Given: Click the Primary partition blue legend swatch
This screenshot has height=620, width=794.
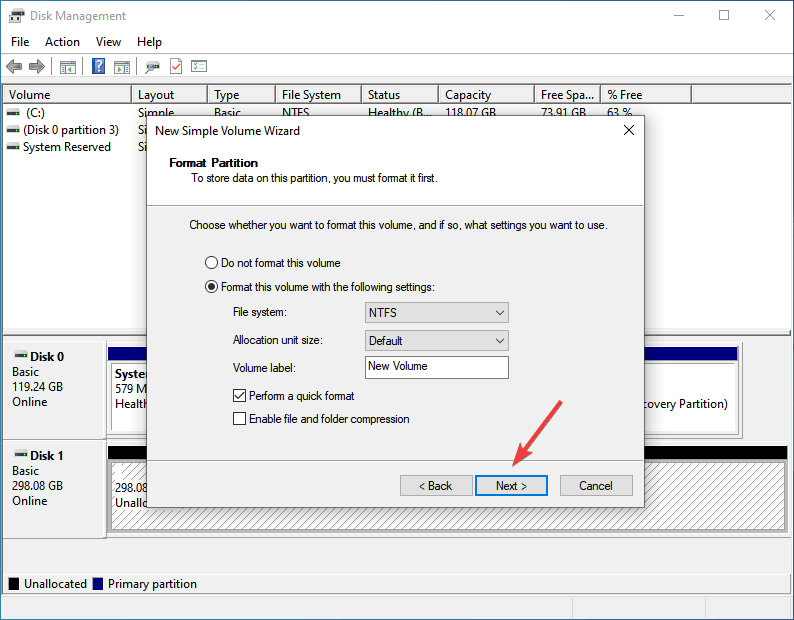Looking at the screenshot, I should tap(98, 584).
